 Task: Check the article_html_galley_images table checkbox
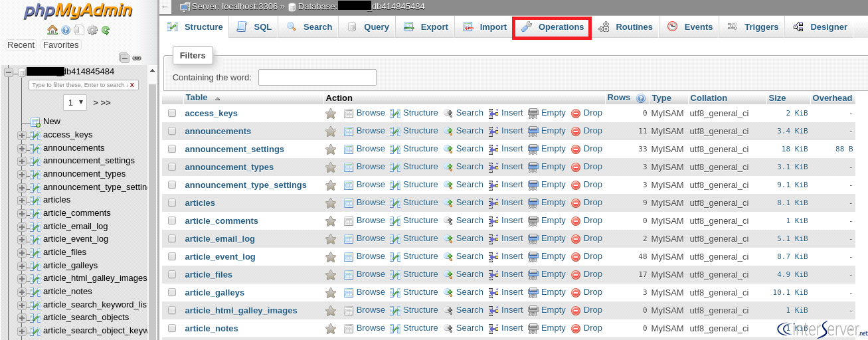172,311
